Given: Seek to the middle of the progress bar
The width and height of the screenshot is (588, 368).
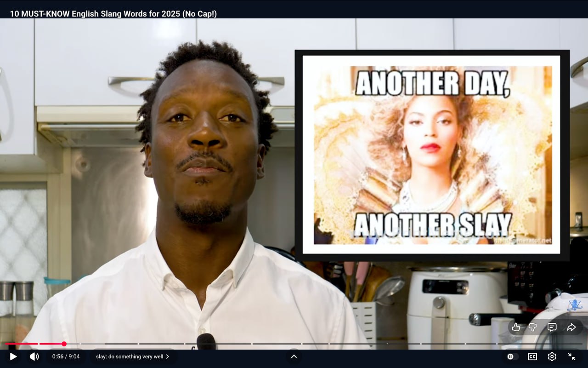Looking at the screenshot, I should point(294,344).
